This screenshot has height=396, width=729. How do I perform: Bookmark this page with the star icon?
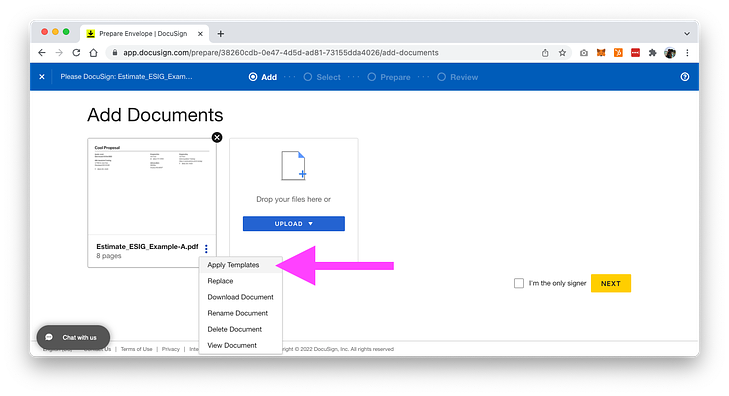[x=562, y=53]
